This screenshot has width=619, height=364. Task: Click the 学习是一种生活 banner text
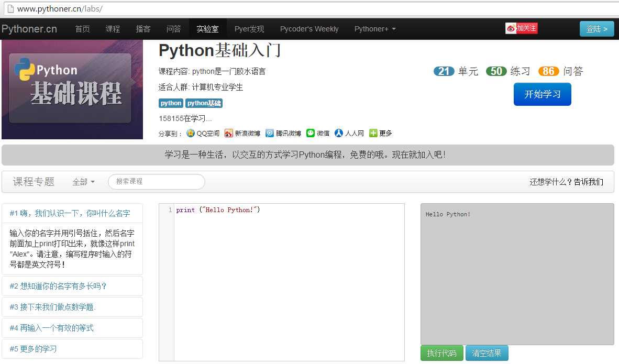305,155
